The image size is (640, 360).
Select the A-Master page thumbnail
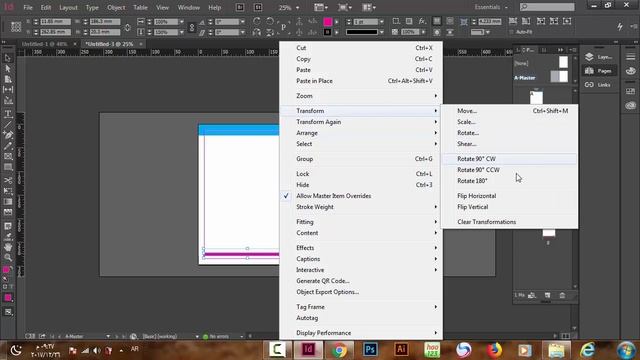559,76
